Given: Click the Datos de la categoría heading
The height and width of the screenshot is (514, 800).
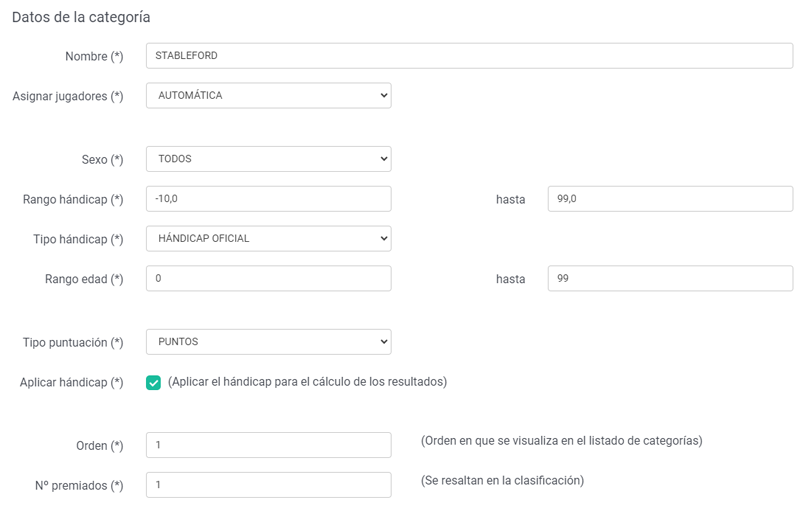Looking at the screenshot, I should (x=81, y=17).
